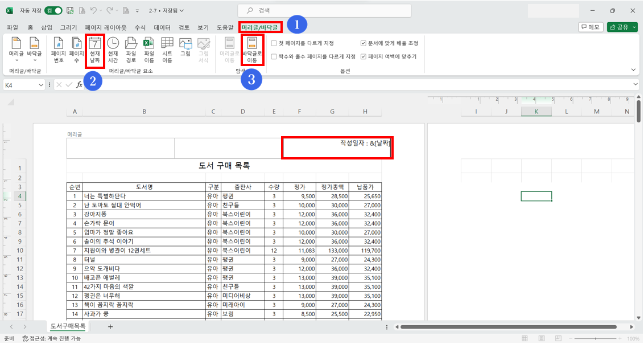Click the left header section box

(121, 148)
